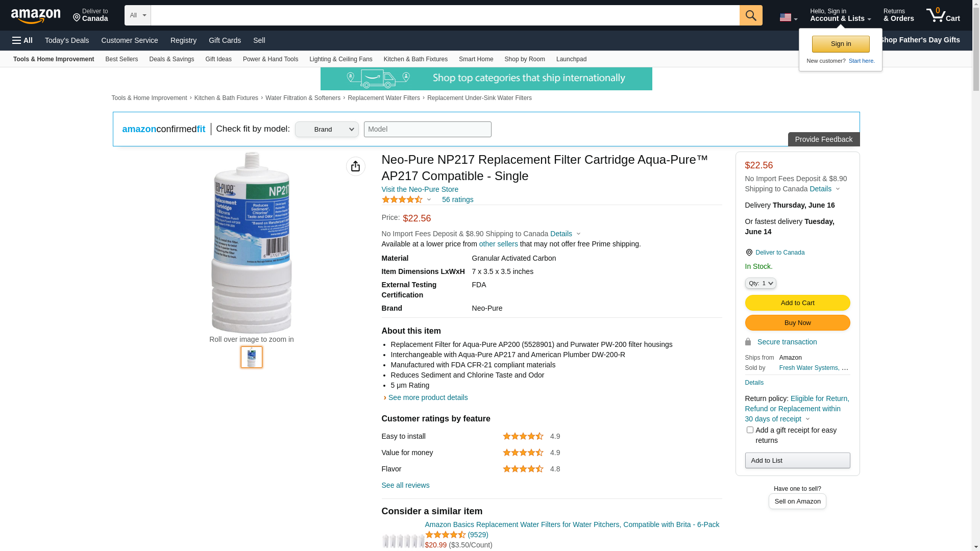
Task: Click the Add to Cart button
Action: (797, 303)
